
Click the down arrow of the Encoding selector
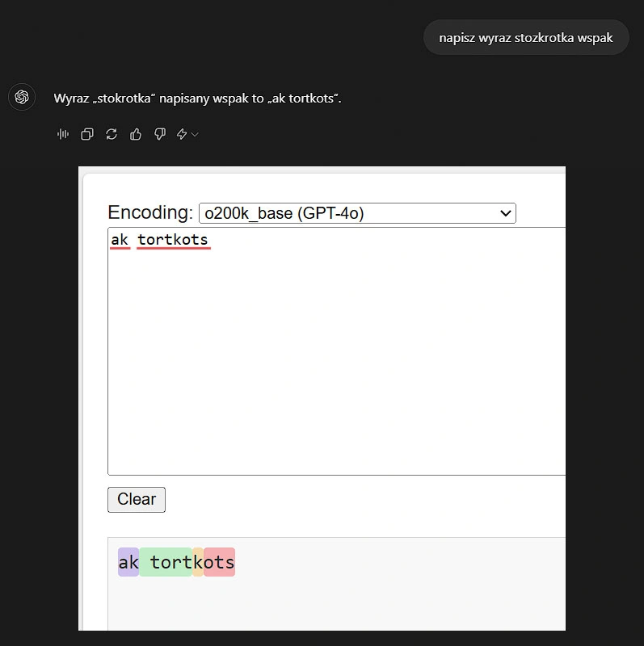point(506,213)
